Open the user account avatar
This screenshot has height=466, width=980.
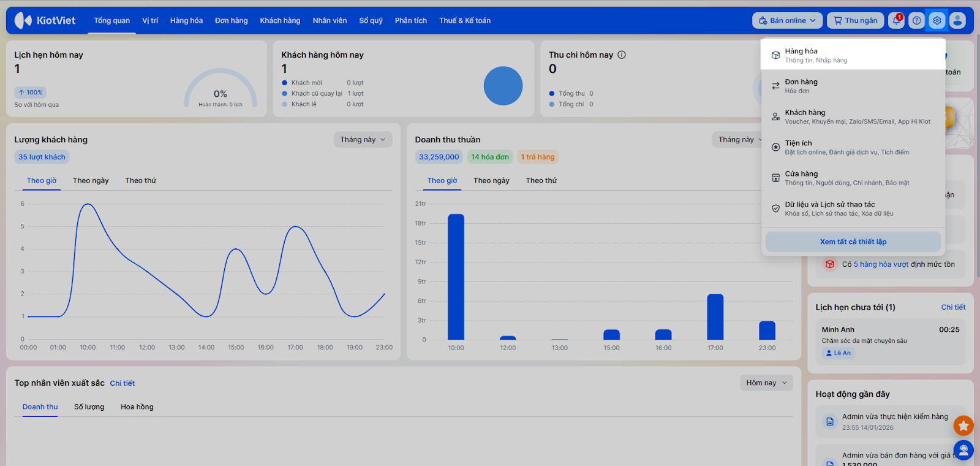pos(957,20)
